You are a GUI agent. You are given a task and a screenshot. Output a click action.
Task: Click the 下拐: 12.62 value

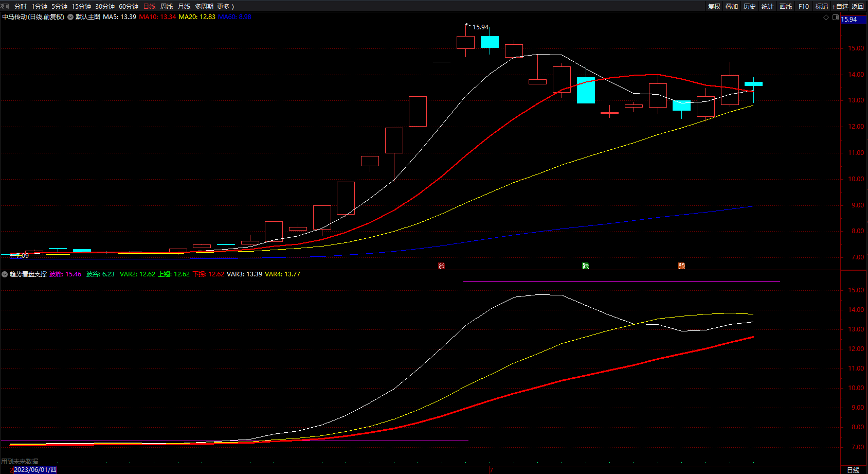click(x=209, y=274)
